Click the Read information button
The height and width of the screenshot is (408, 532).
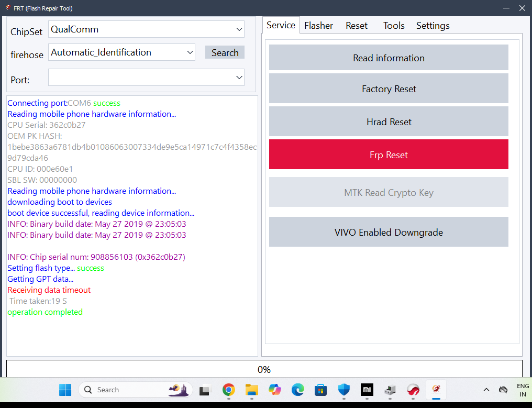tap(389, 58)
